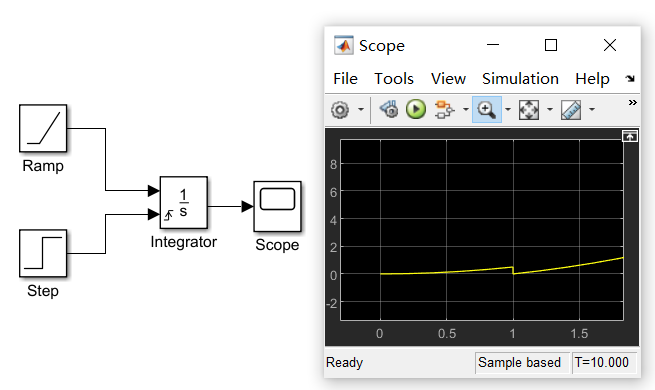655x390 pixels.
Task: Click the Integrator block label
Action: tap(183, 242)
